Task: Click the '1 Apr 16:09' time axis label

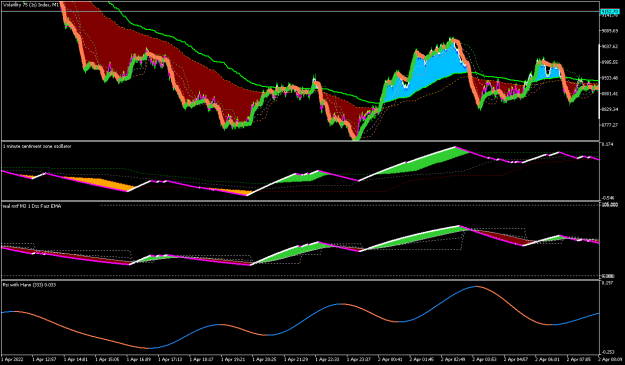Action: point(139,359)
